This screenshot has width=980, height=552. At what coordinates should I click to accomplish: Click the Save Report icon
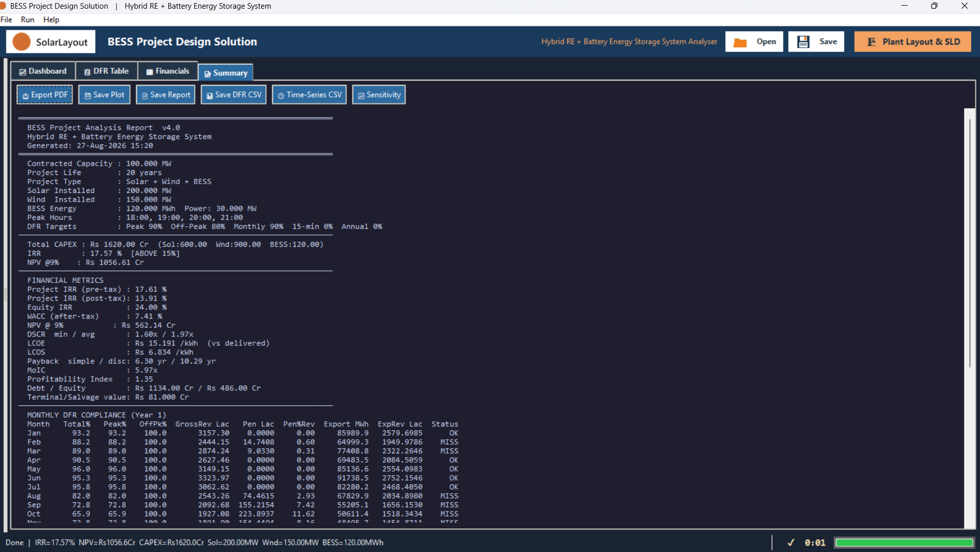click(145, 95)
